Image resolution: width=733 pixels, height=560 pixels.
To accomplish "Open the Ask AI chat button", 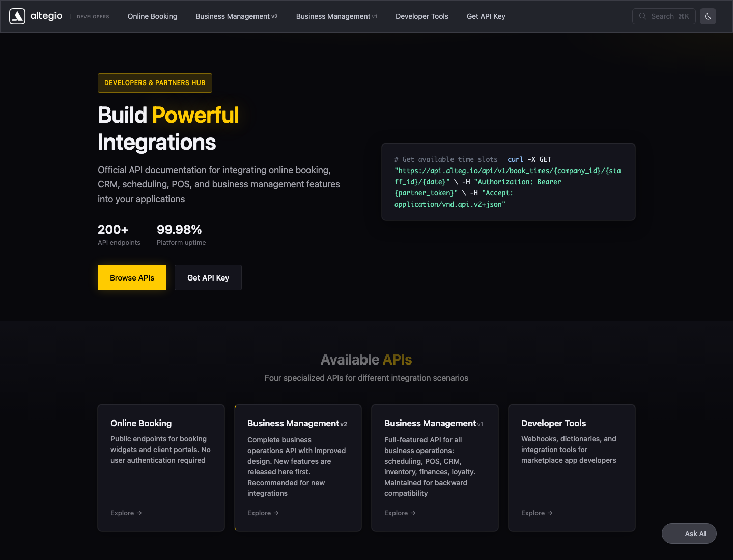I will (x=689, y=534).
